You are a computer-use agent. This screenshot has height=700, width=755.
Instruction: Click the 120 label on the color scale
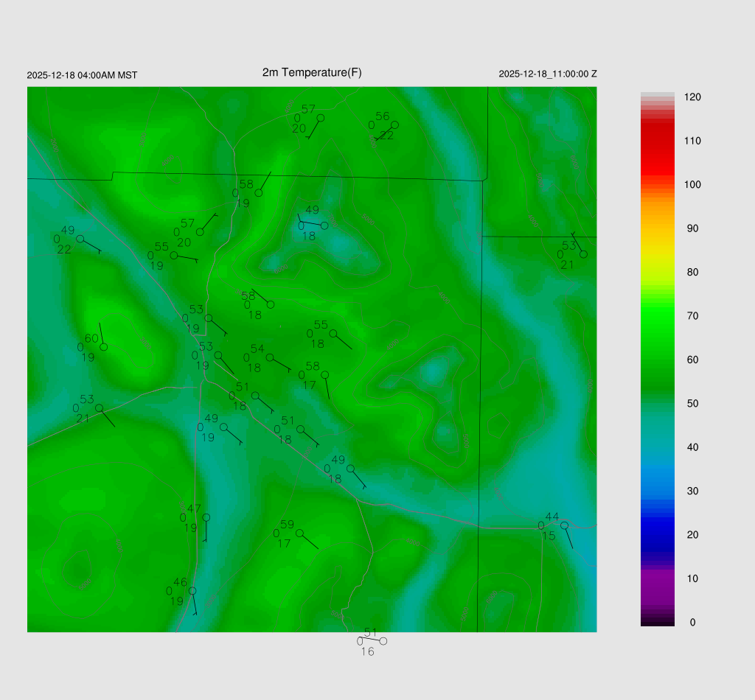click(692, 97)
